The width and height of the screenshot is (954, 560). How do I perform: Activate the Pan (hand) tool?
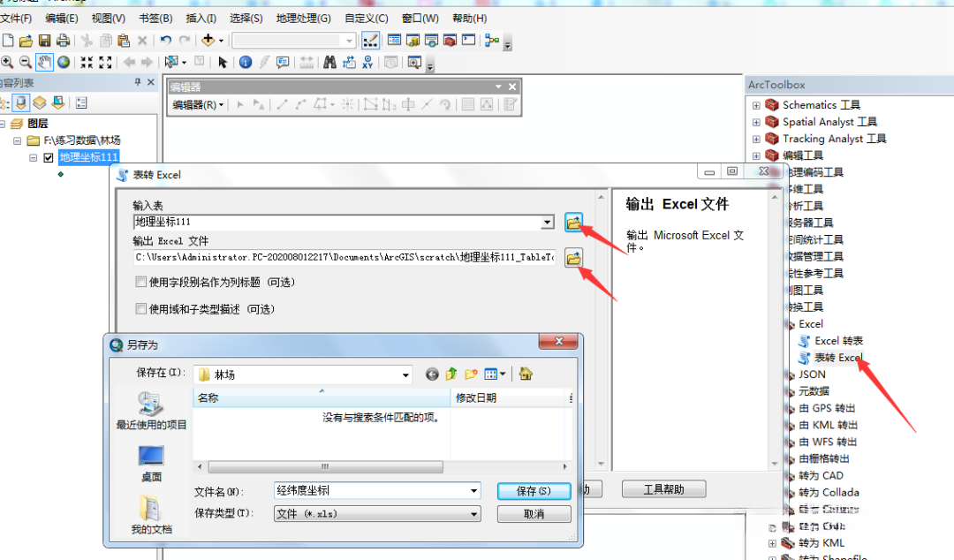pos(43,62)
